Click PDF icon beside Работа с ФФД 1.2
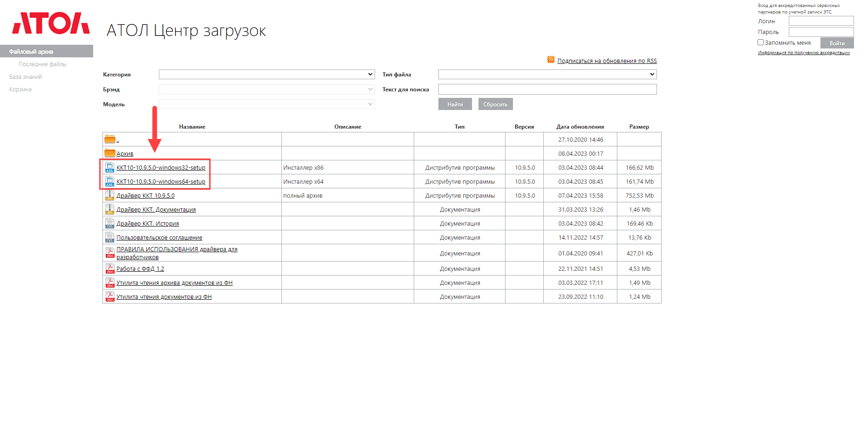The height and width of the screenshot is (448, 868). click(109, 269)
